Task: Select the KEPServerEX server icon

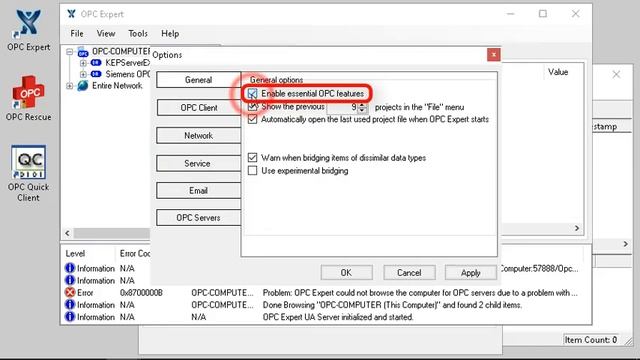Action: (x=96, y=63)
